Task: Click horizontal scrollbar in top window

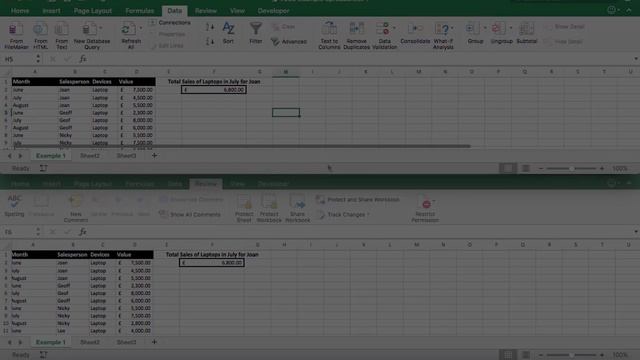Action: point(241,146)
